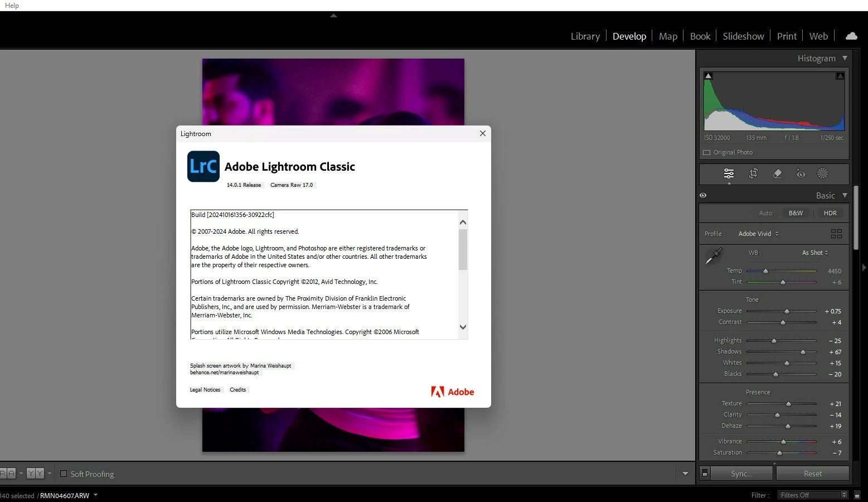Toggle the Sync auto-sync switch
This screenshot has width=868, height=502.
[x=705, y=474]
